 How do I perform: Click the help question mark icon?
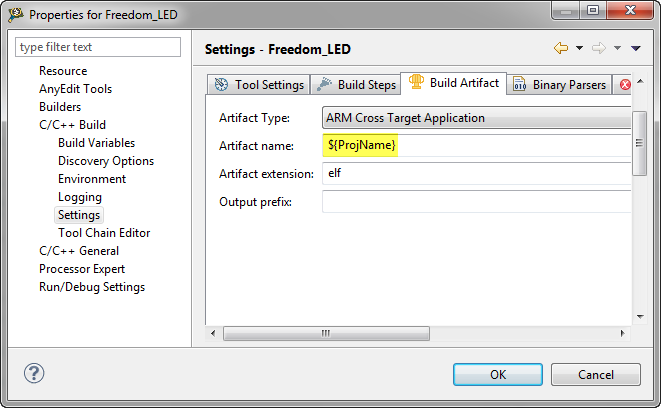pos(33,374)
